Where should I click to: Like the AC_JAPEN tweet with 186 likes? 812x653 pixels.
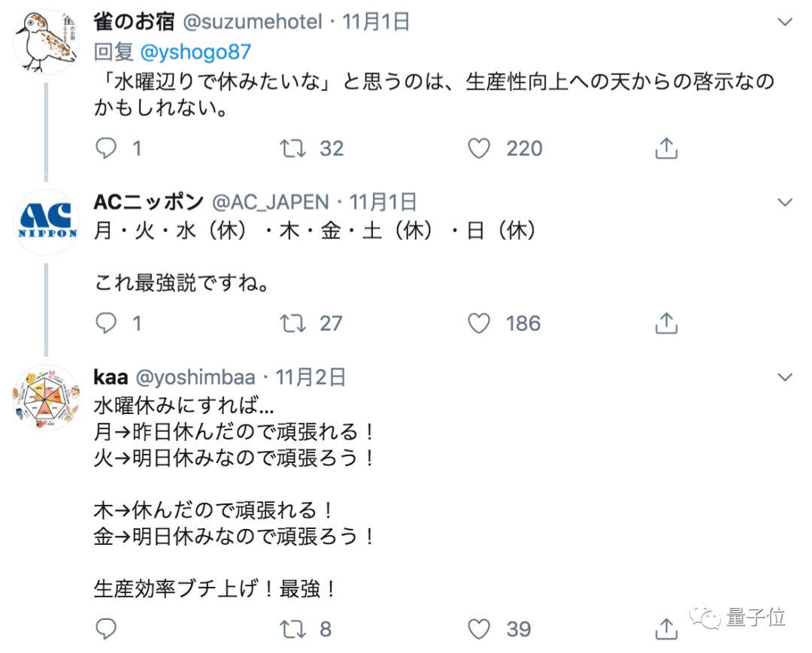[480, 323]
